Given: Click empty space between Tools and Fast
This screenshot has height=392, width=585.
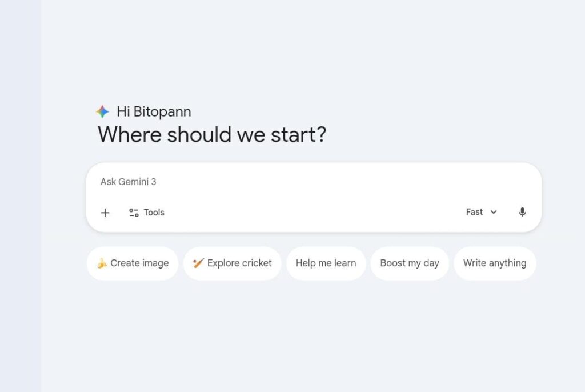Looking at the screenshot, I should 314,213.
